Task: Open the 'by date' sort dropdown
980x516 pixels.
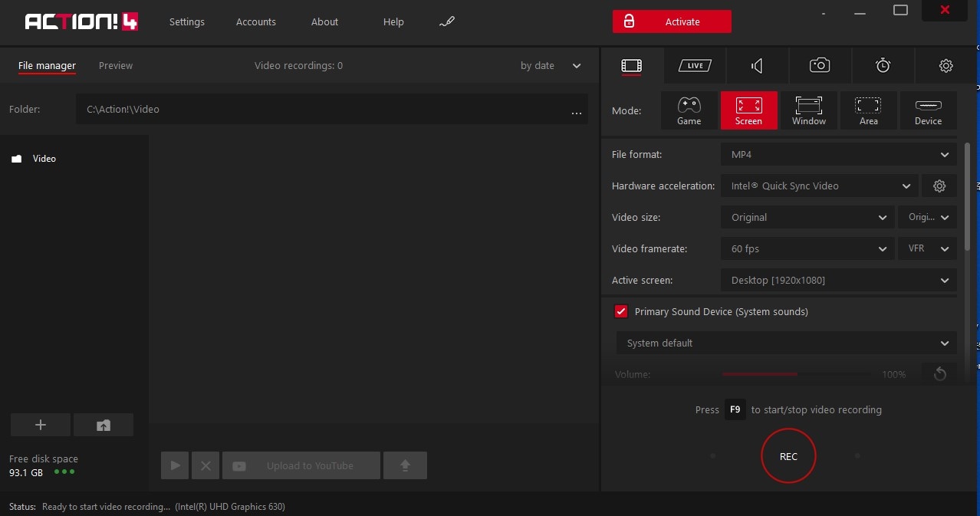Action: point(551,66)
